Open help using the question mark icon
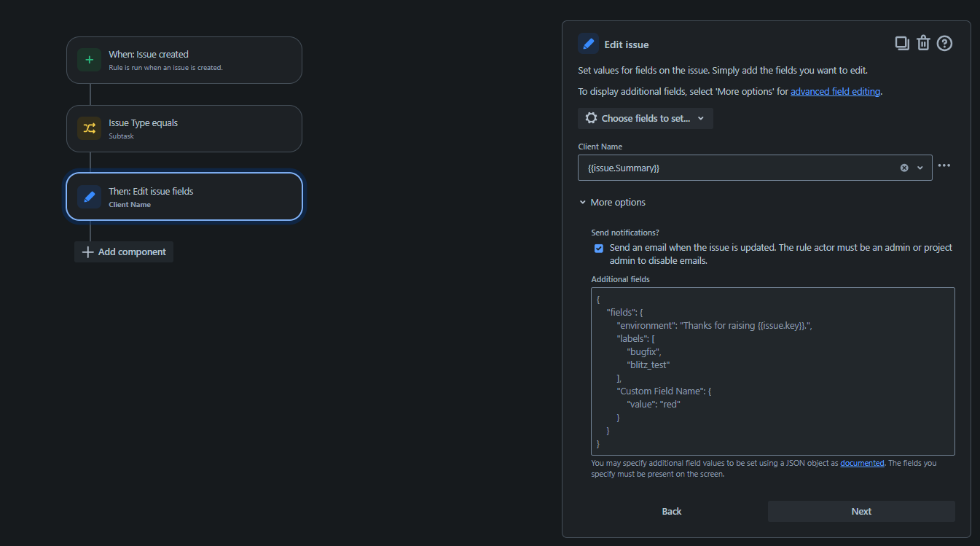The image size is (980, 546). click(x=944, y=43)
